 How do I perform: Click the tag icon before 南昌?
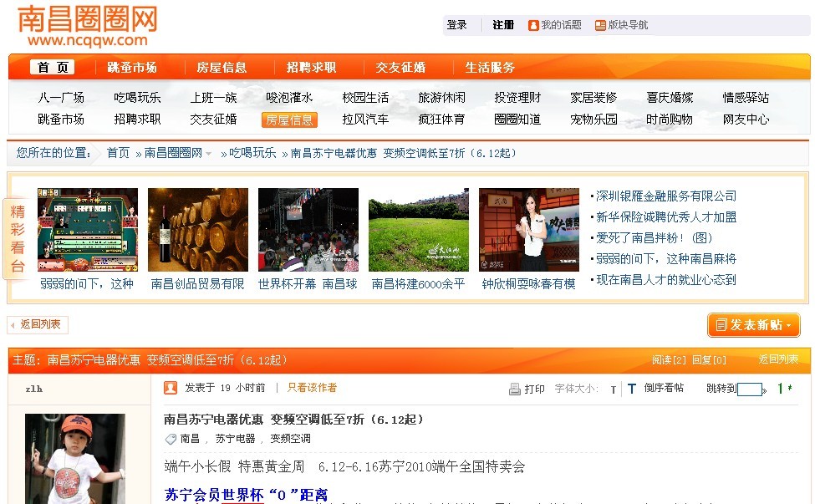[171, 439]
